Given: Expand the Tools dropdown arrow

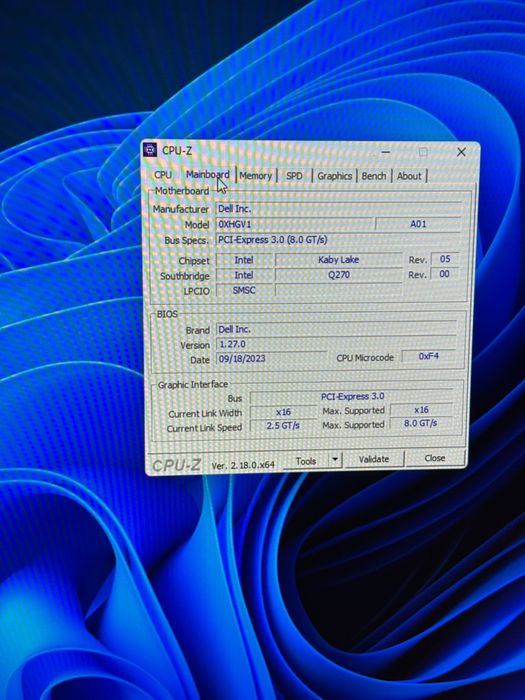Looking at the screenshot, I should (x=335, y=460).
